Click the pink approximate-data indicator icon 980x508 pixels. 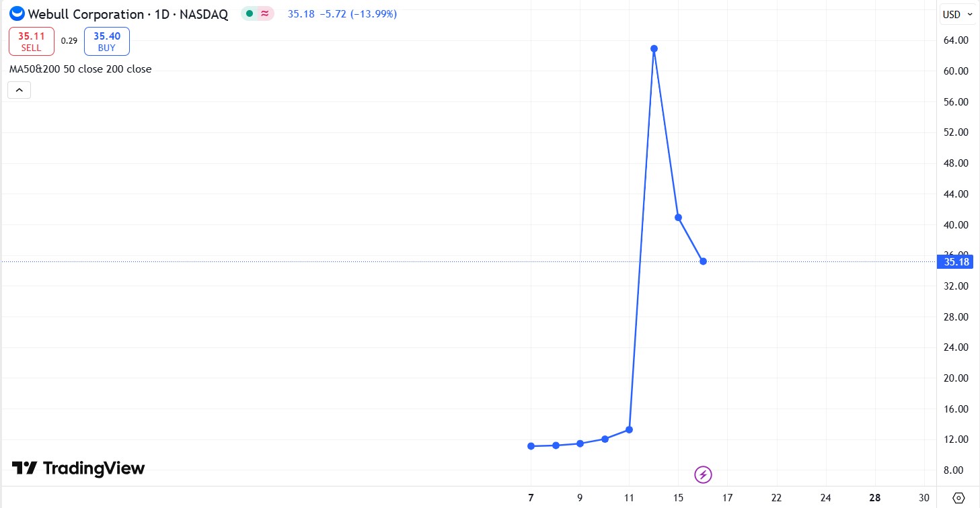[x=265, y=13]
